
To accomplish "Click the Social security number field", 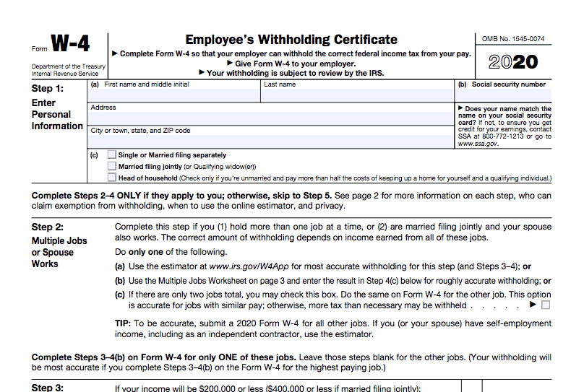I will (x=503, y=95).
